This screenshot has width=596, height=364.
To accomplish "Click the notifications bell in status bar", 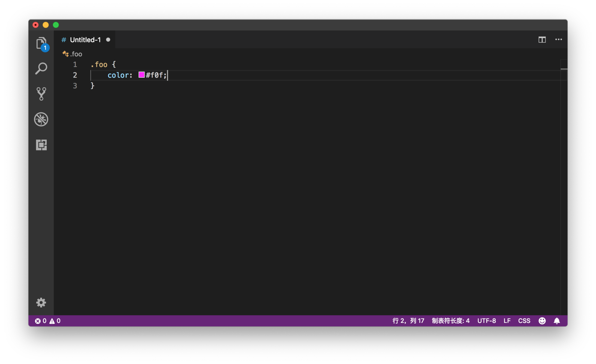I will coord(557,321).
